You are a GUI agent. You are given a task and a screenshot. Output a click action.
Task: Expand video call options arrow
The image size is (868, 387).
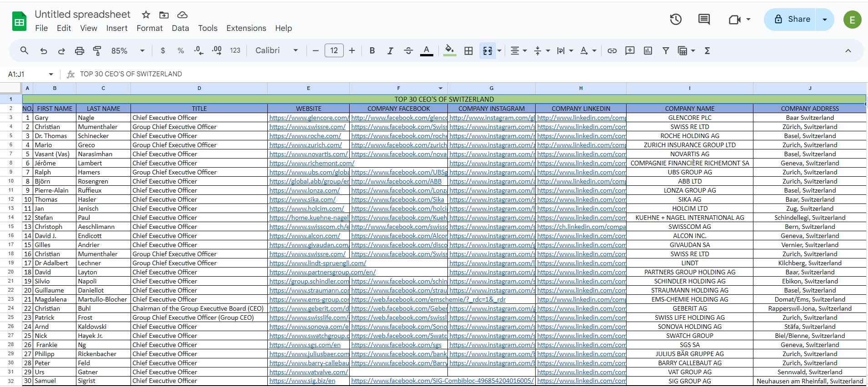(748, 20)
